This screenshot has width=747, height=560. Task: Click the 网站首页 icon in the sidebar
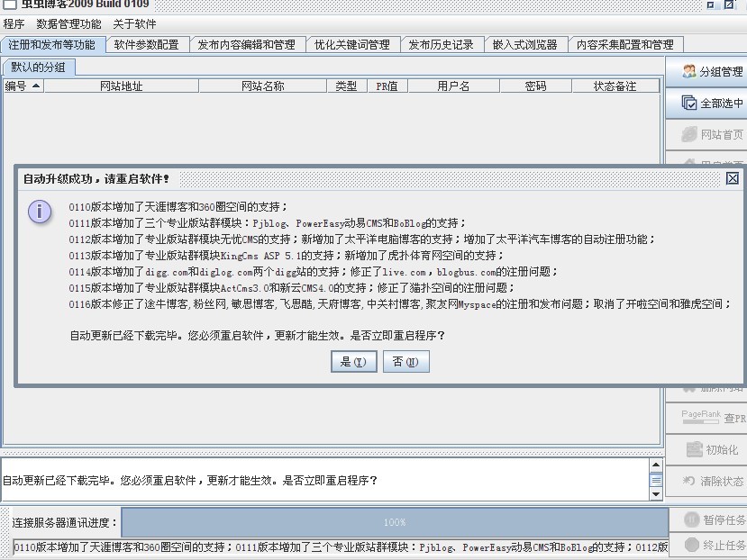pos(688,134)
